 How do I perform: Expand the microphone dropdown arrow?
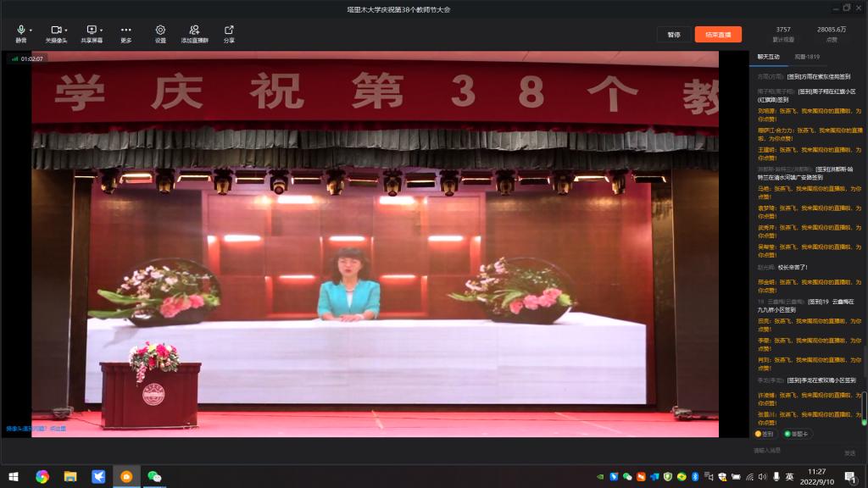click(x=31, y=30)
